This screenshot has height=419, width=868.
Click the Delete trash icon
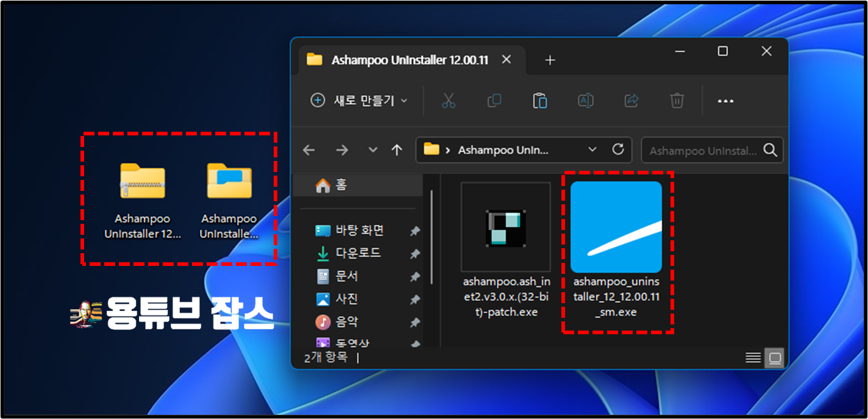point(677,101)
